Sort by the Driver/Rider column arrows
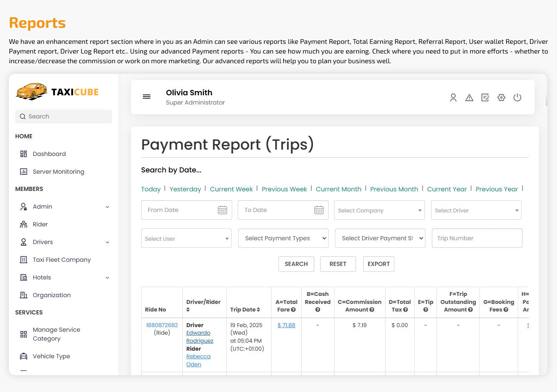Screen dimensions: 557x392 tap(188, 310)
